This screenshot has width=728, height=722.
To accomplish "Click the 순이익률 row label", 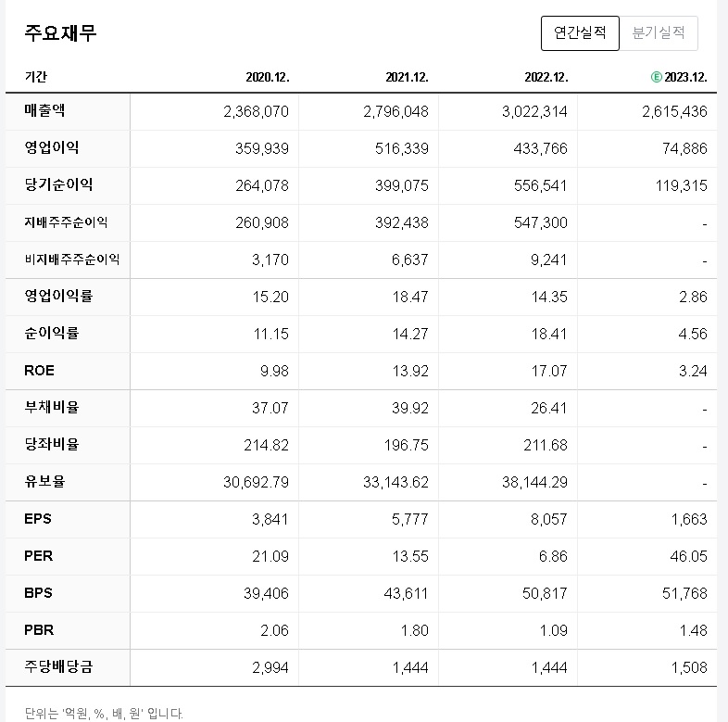I will pyautogui.click(x=52, y=333).
